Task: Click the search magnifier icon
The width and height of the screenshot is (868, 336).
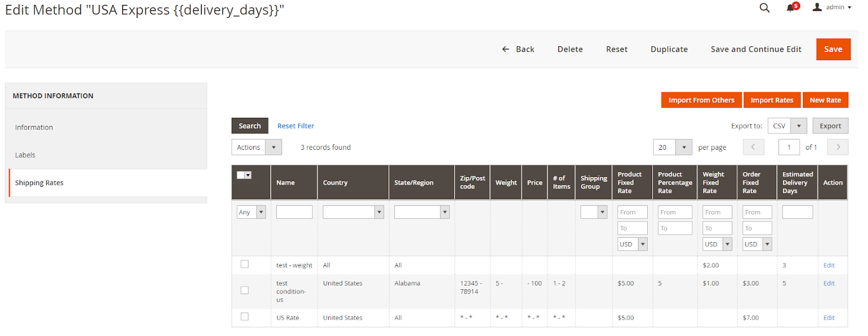Action: pyautogui.click(x=764, y=8)
